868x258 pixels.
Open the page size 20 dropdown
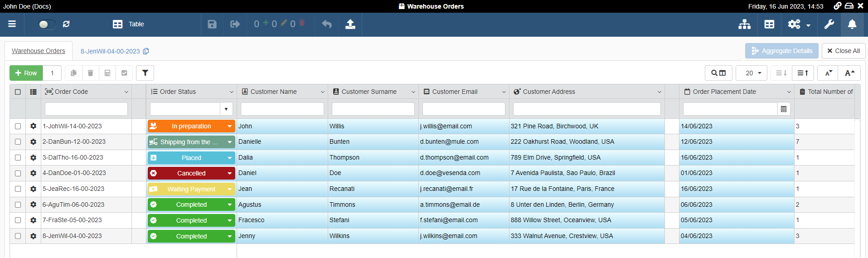pos(751,73)
